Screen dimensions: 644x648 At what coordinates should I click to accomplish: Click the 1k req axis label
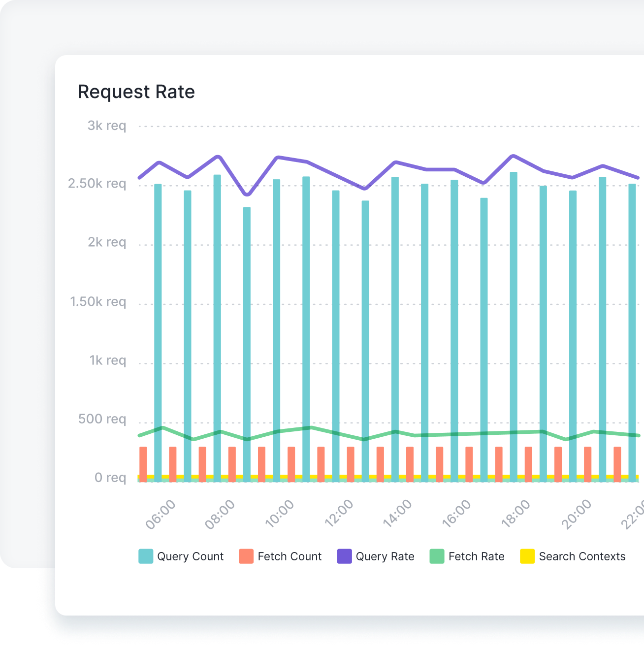point(108,361)
